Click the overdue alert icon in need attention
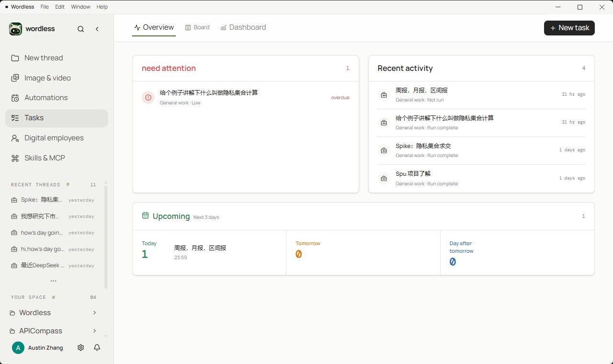Screen dimensions: 613x364 tap(148, 98)
